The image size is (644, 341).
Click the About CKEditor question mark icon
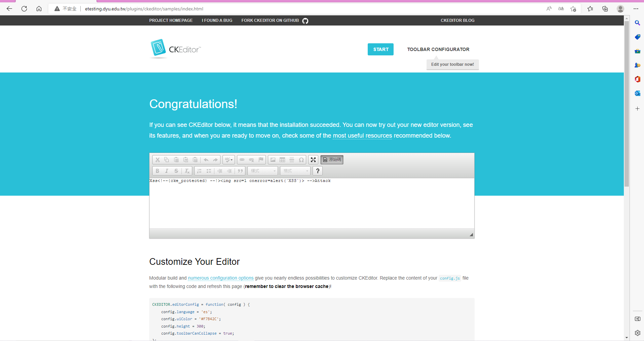coord(318,171)
